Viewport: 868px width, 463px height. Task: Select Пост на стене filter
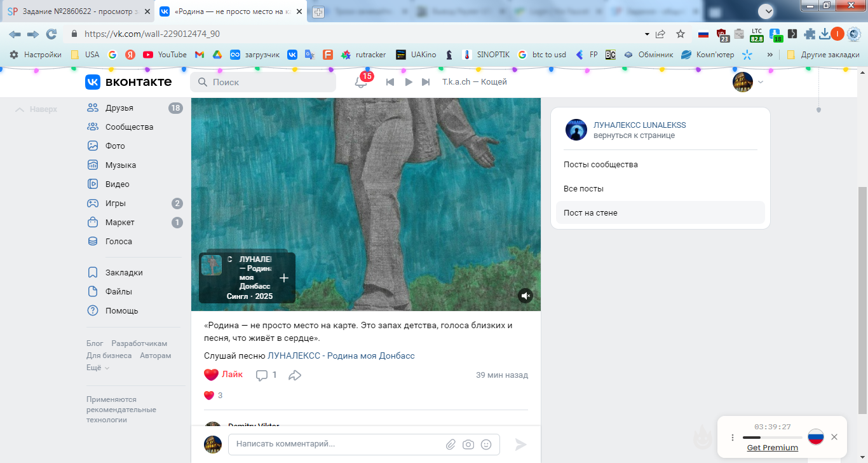[660, 213]
